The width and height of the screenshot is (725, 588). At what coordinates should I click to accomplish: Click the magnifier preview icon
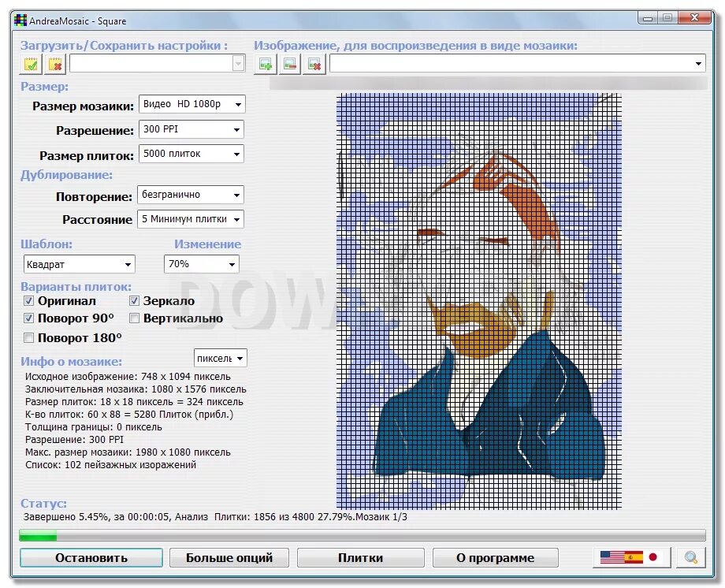691,557
